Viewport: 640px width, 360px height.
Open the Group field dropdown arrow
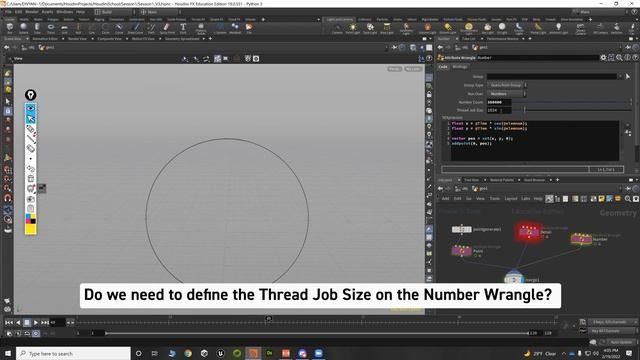pos(620,76)
